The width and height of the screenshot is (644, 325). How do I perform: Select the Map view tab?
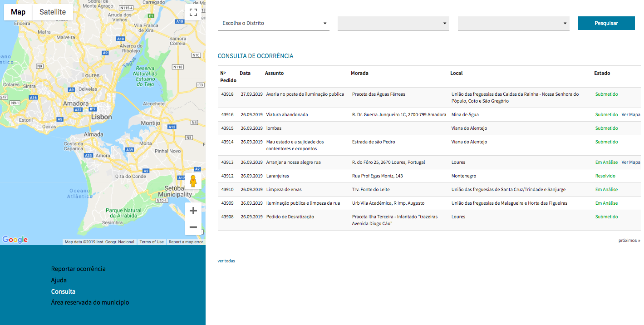coord(18,12)
